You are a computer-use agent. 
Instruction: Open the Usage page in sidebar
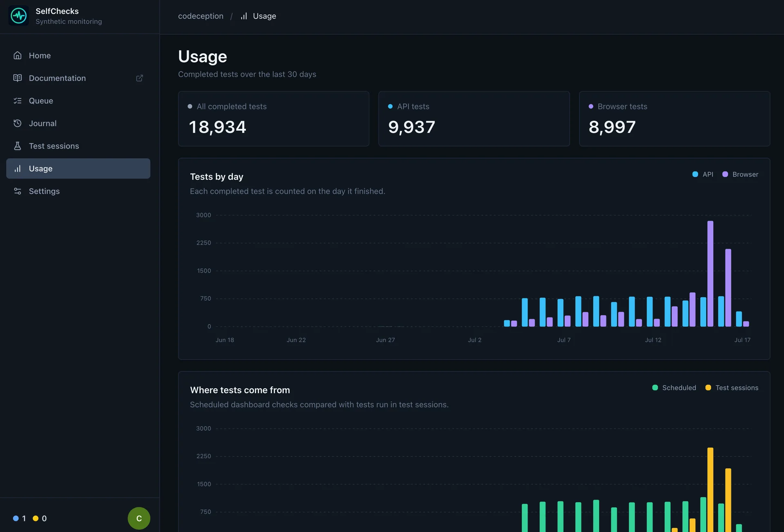coord(78,169)
